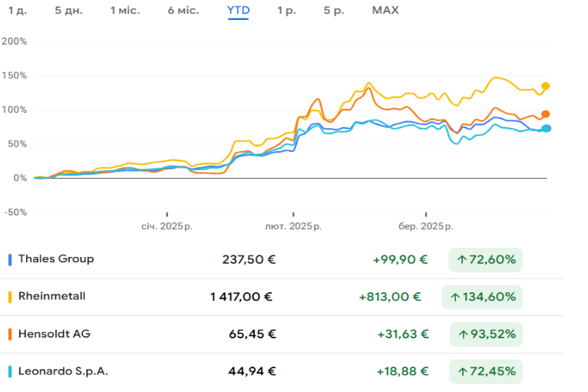Click the yellow Rheinmetall chart end point
This screenshot has width=588, height=392.
(546, 86)
